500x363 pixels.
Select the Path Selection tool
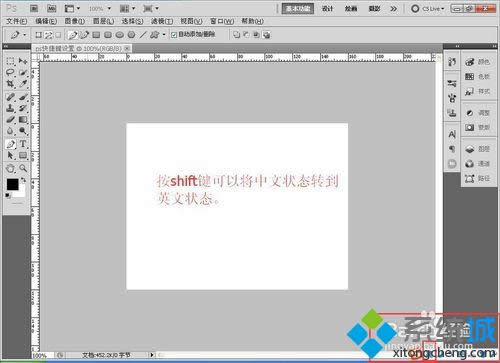click(x=10, y=155)
